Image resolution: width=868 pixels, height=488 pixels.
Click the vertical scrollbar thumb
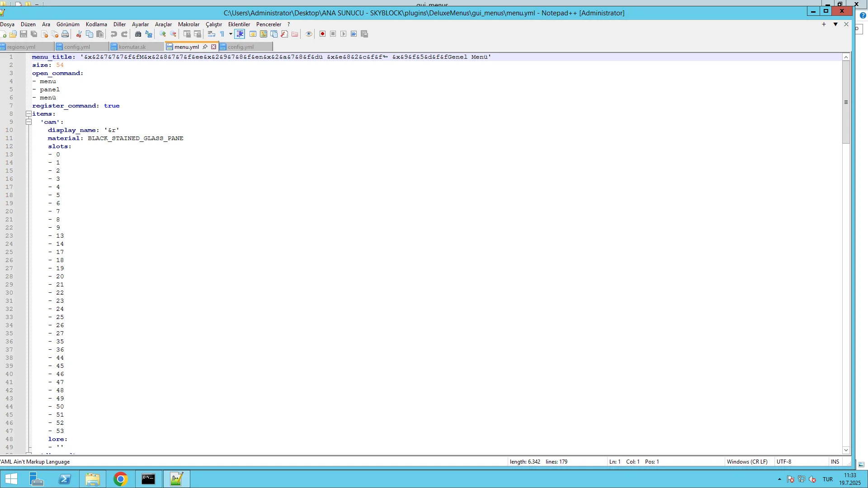click(x=846, y=102)
